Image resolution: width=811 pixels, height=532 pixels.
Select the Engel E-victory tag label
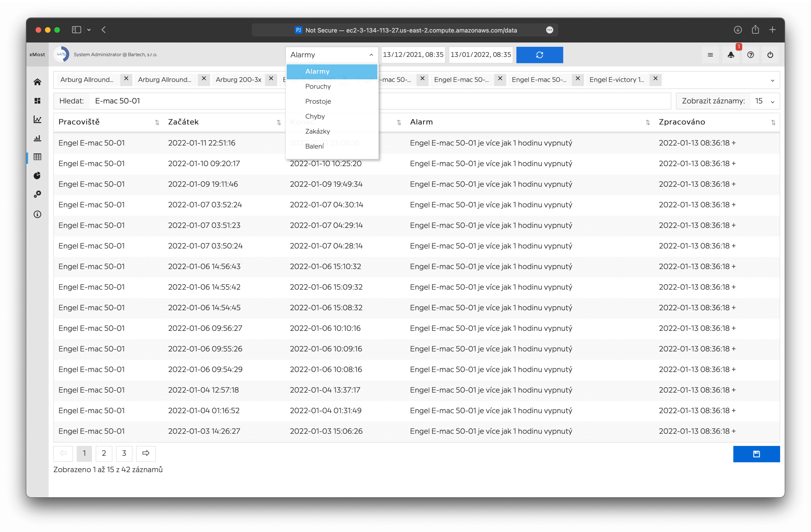point(617,80)
